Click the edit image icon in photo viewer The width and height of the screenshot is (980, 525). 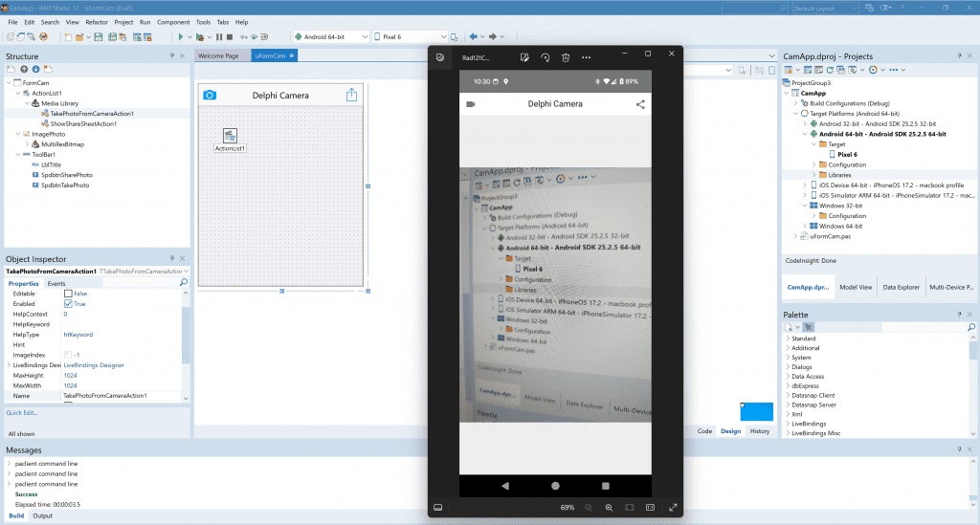tap(524, 57)
